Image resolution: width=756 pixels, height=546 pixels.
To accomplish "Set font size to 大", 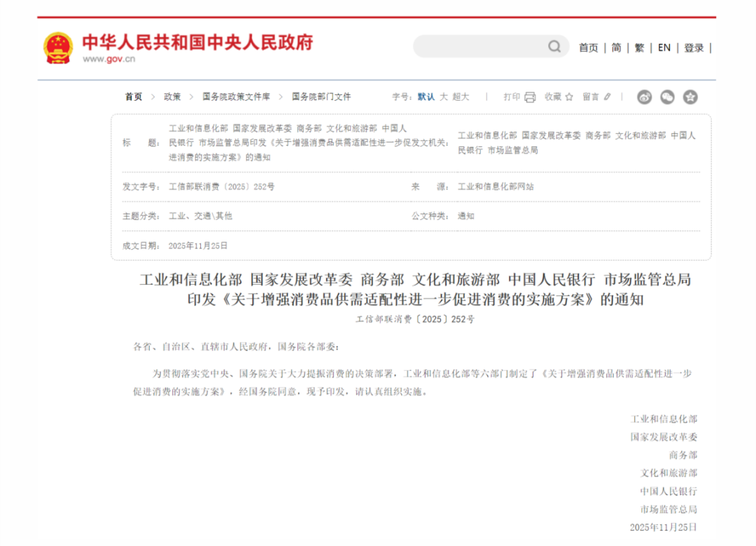I will [443, 97].
